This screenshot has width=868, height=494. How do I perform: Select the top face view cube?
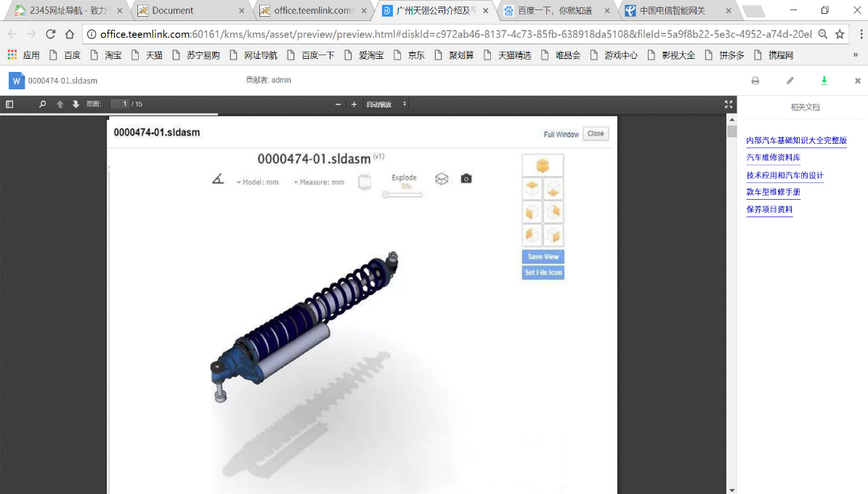532,189
